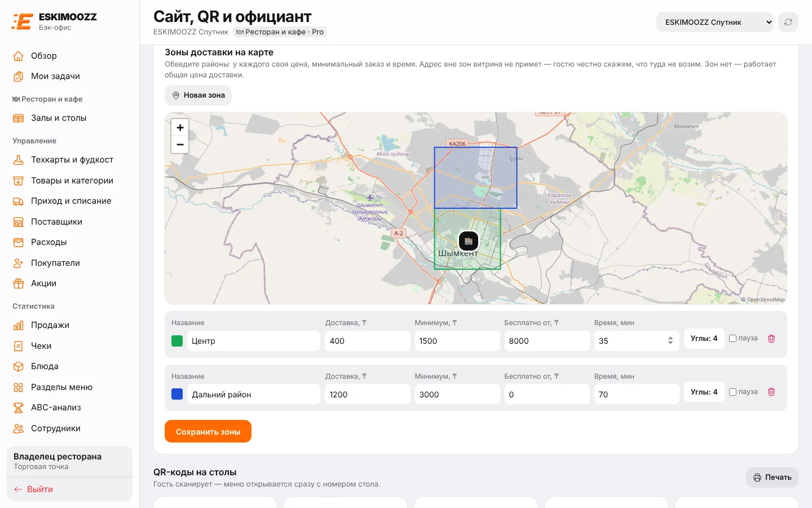Click the Владелец ресторана profile block
Screen dimensions: 812x508
point(69,461)
